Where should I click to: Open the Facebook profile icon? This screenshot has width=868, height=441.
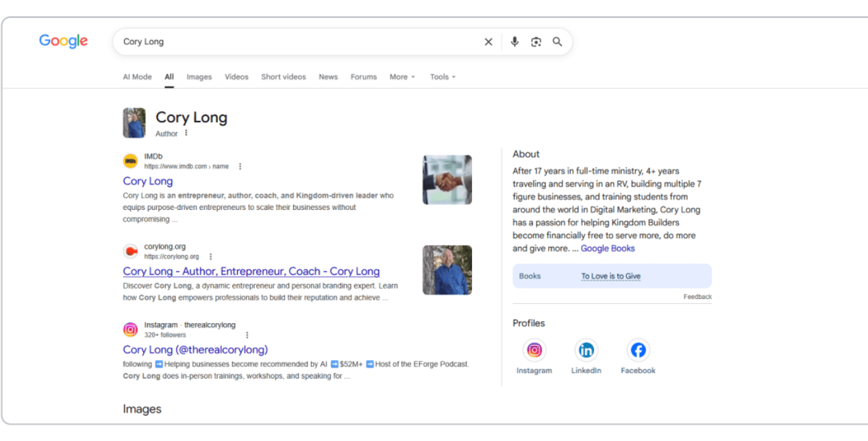(x=638, y=350)
